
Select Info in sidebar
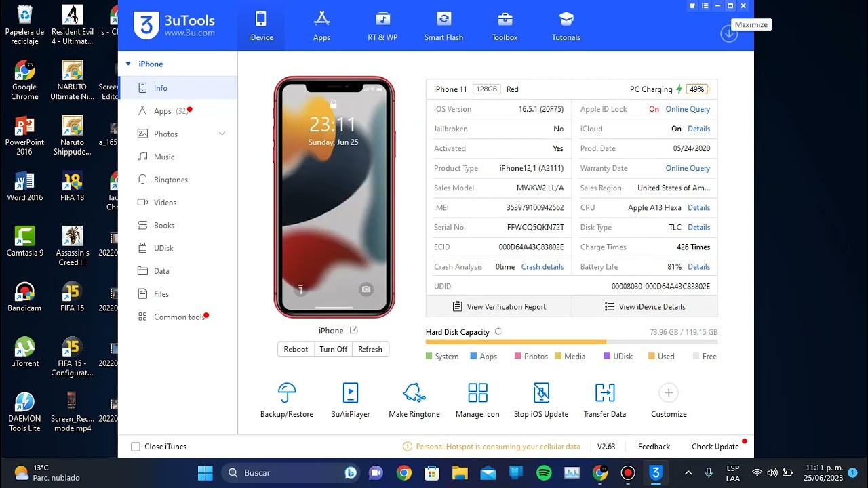pyautogui.click(x=178, y=88)
